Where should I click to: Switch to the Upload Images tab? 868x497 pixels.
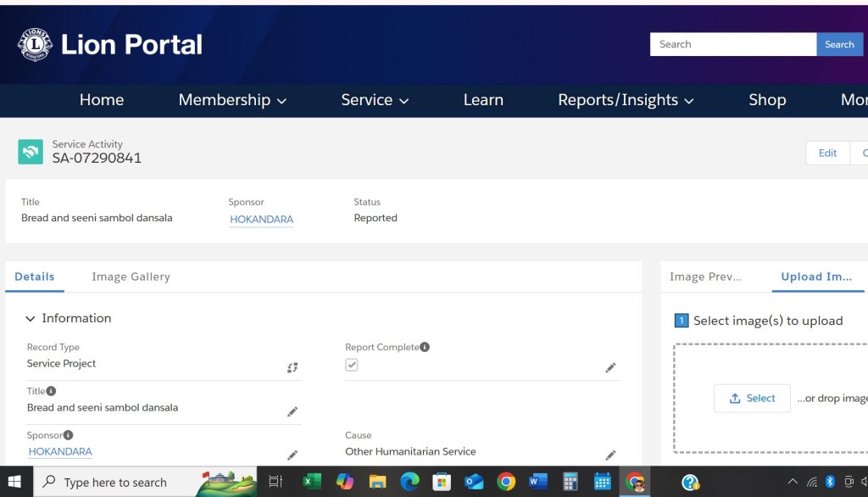[x=816, y=276]
